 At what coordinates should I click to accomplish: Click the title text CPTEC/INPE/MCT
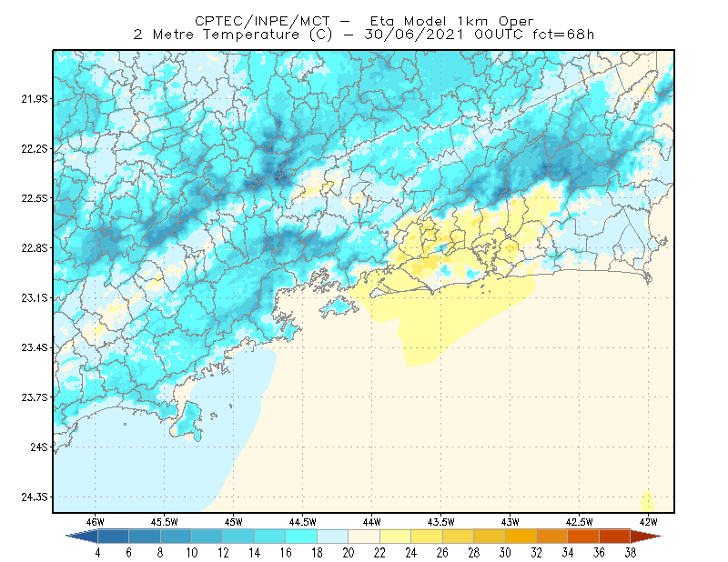[262, 21]
